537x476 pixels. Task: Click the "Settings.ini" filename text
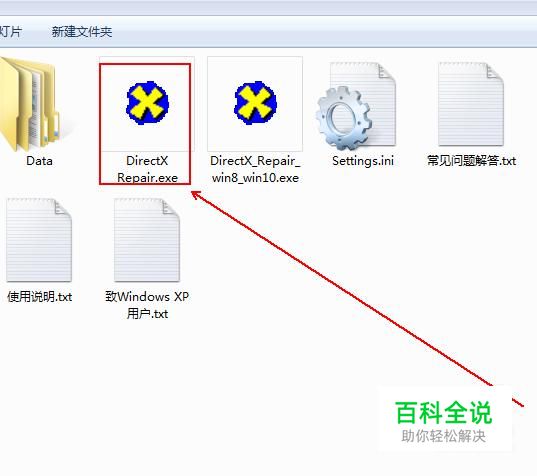coord(363,161)
